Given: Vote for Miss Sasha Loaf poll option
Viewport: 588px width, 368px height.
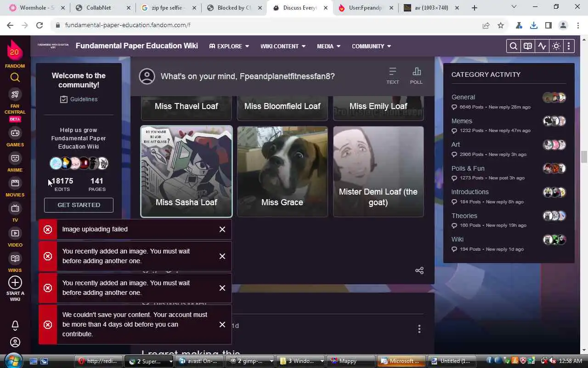Looking at the screenshot, I should pos(187,171).
